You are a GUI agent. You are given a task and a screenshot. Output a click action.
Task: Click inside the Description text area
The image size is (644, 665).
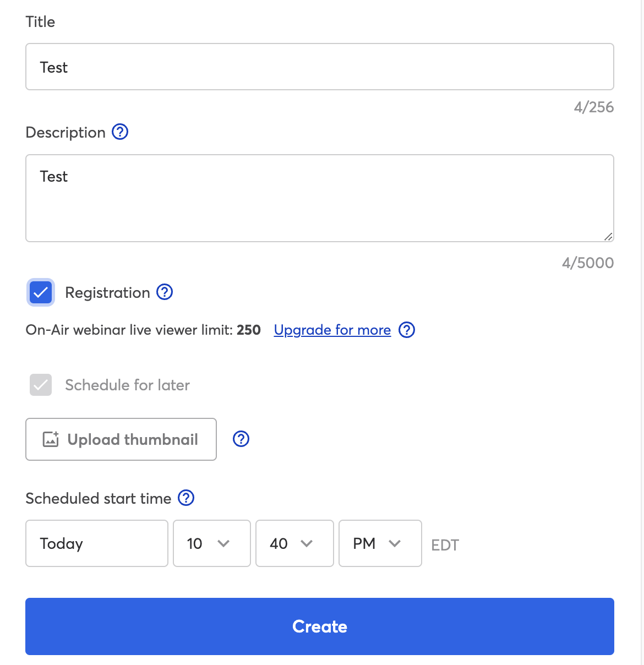click(319, 198)
